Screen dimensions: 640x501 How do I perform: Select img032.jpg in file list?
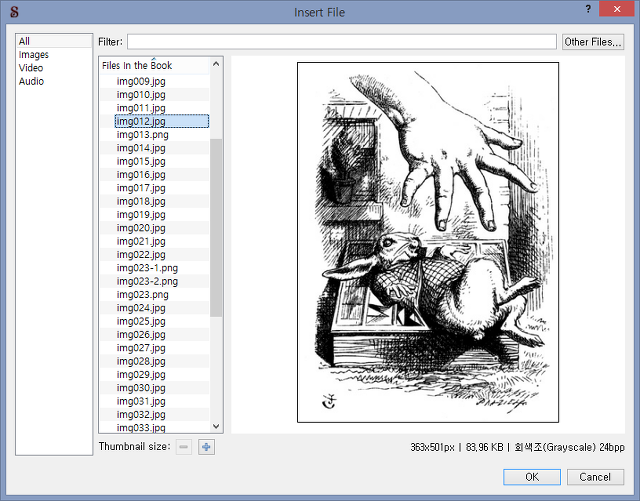(x=141, y=415)
